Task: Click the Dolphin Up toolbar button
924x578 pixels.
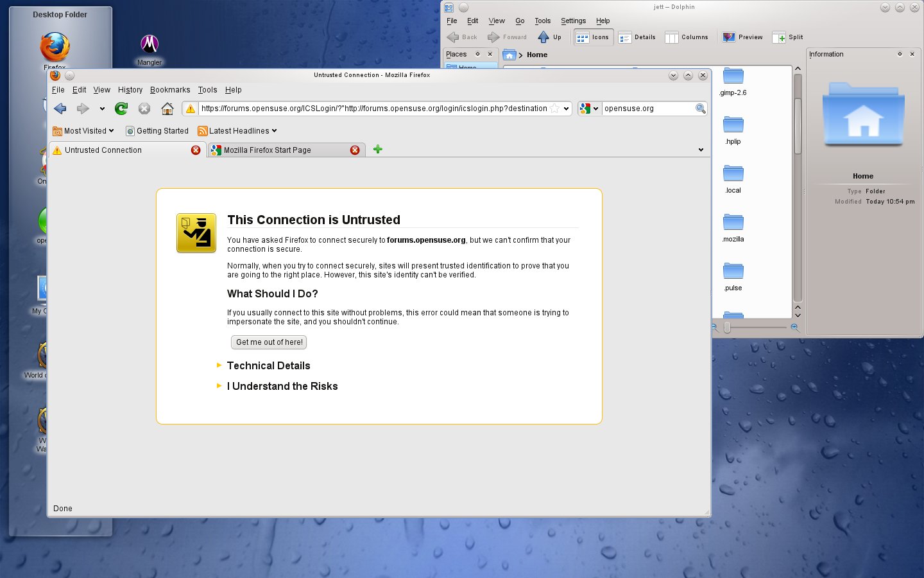Action: coord(550,37)
